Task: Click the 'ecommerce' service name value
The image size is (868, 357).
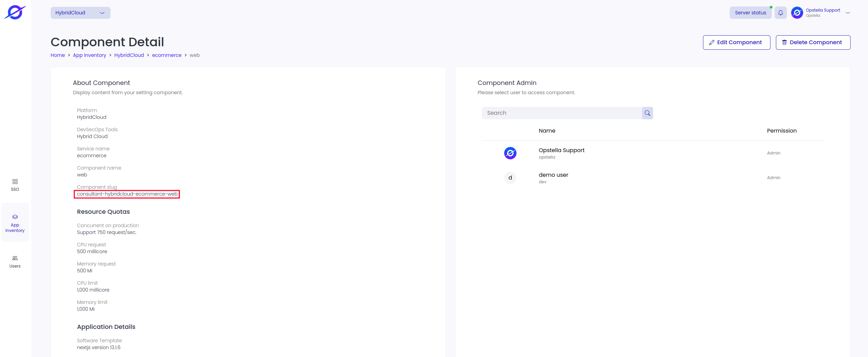Action: (92, 156)
